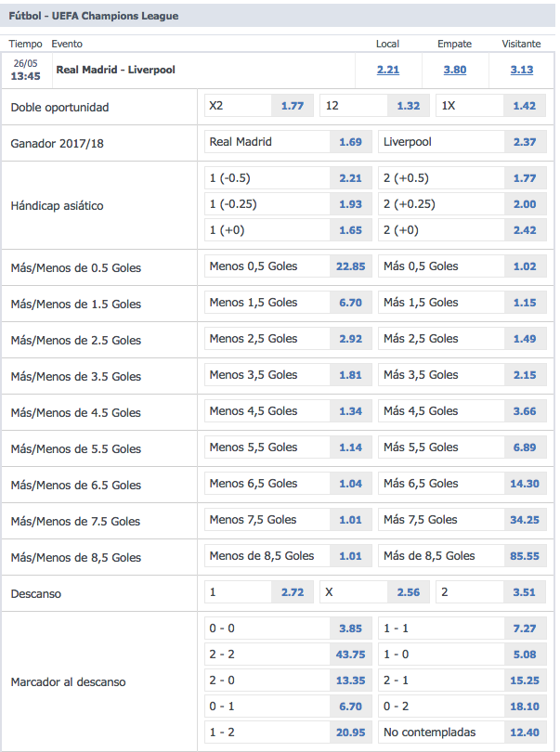
Task: Select the Visitante odds 3.13
Action: tap(522, 70)
